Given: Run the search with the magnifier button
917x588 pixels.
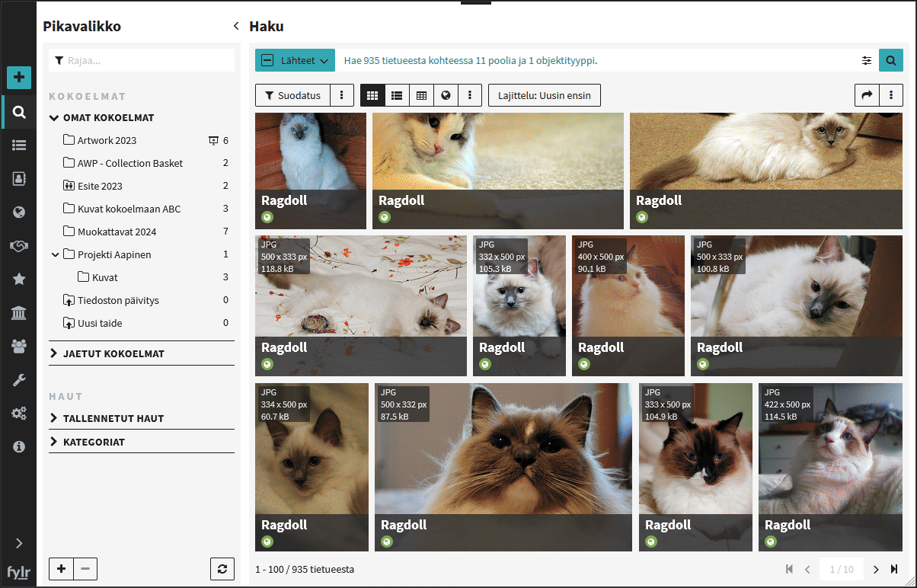Looking at the screenshot, I should pos(890,60).
